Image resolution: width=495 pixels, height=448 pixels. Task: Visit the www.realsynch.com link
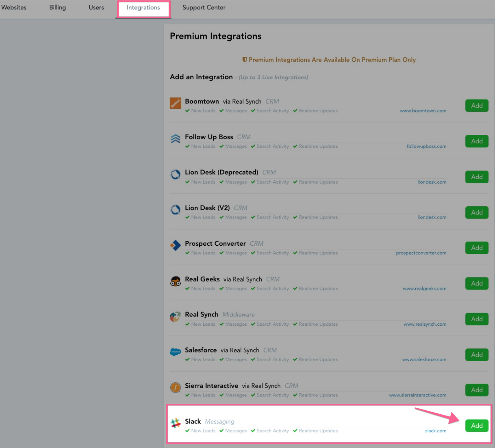click(x=425, y=324)
